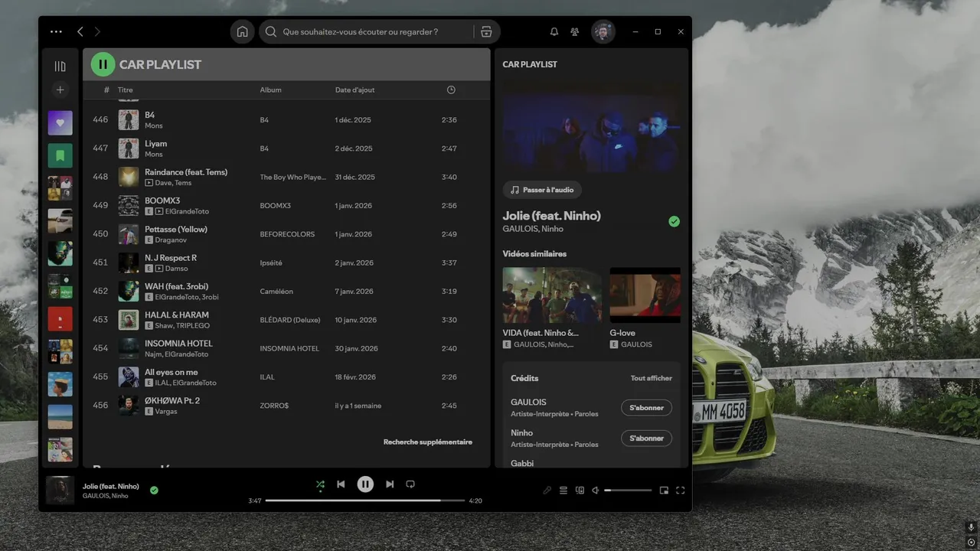Screen dimensions: 980x551
Task: Follow Ninho with S'abonner button
Action: click(x=646, y=439)
